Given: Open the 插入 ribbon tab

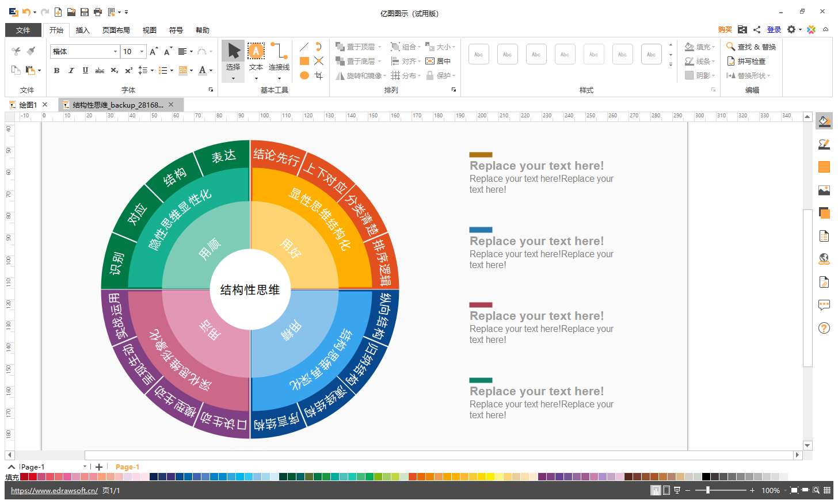Looking at the screenshot, I should [x=83, y=30].
